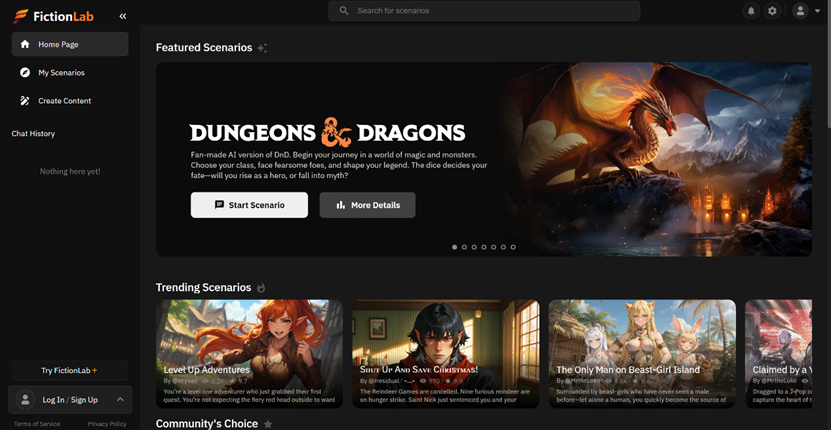831x430 pixels.
Task: Click the user profile avatar icon
Action: click(x=800, y=11)
